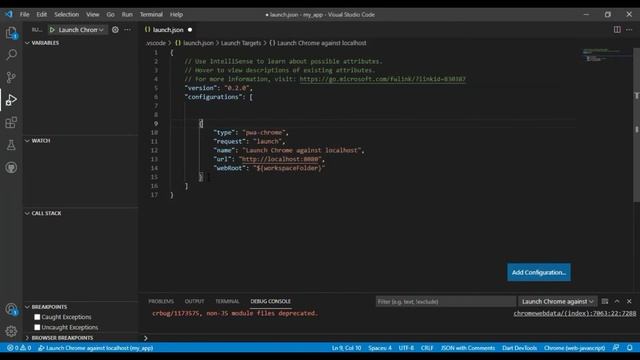Open the Accounts menu icon
The height and width of the screenshot is (360, 640).
coord(11,309)
